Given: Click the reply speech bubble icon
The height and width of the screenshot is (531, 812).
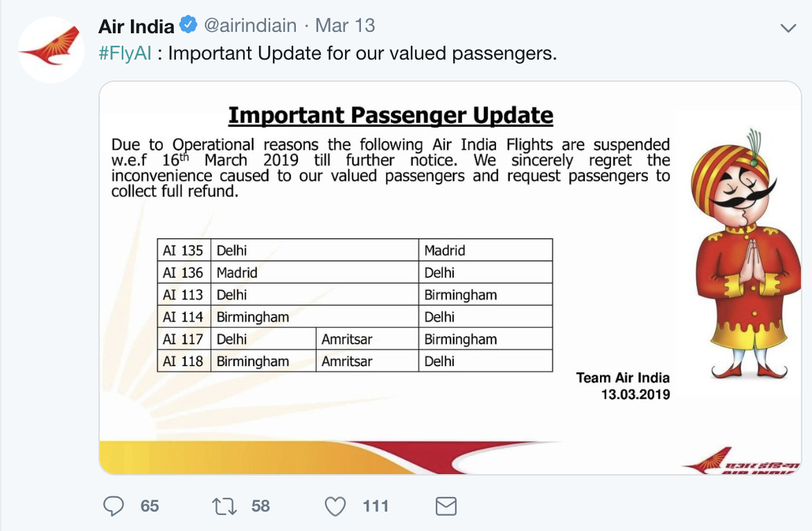Looking at the screenshot, I should click(x=113, y=507).
